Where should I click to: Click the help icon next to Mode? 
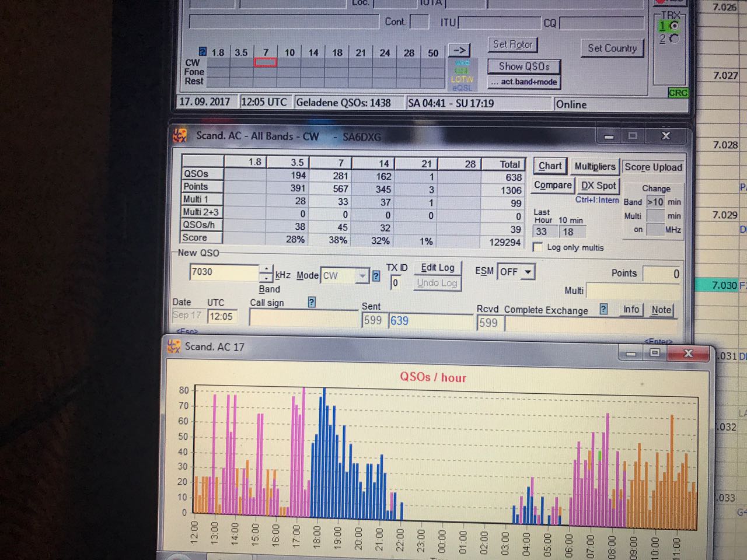coord(376,276)
